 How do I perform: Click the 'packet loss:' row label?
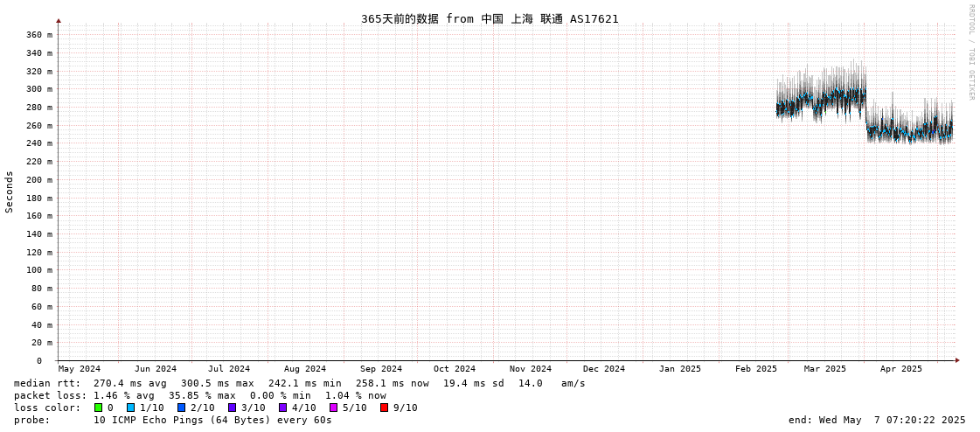point(51,395)
